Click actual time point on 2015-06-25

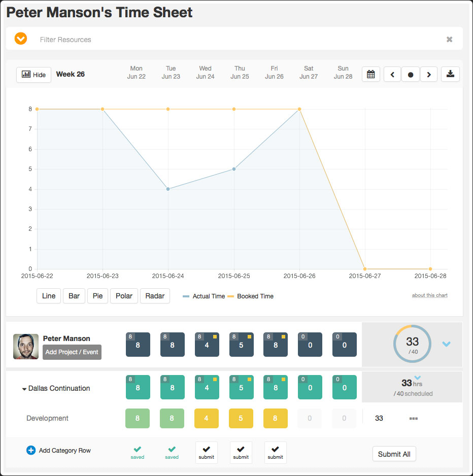[234, 169]
